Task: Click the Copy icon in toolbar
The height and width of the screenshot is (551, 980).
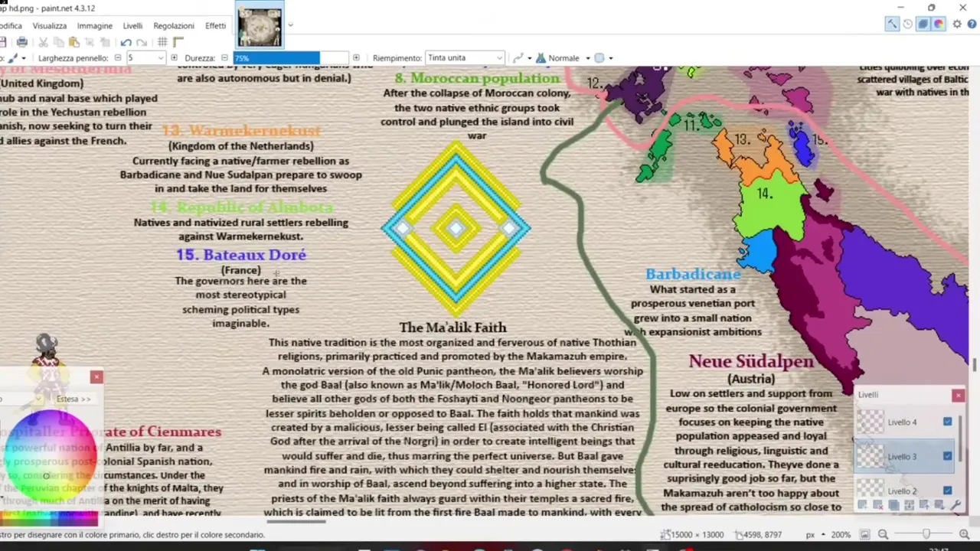Action: [x=59, y=42]
